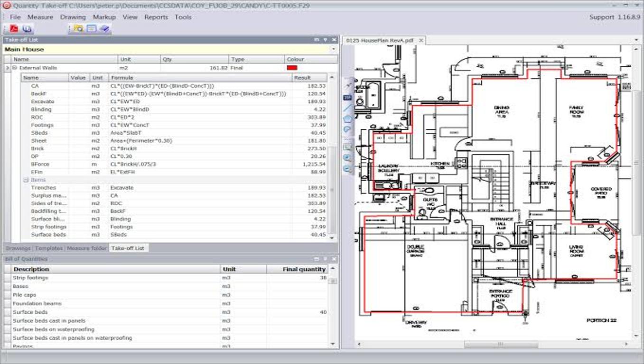Switch to the Templates tab
The height and width of the screenshot is (364, 644).
tap(49, 248)
